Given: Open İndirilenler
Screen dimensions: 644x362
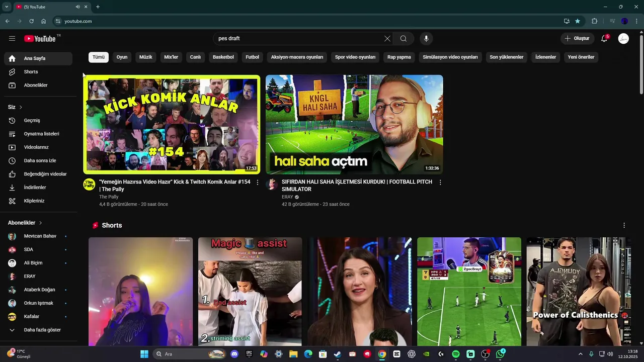Looking at the screenshot, I should pyautogui.click(x=38, y=188).
